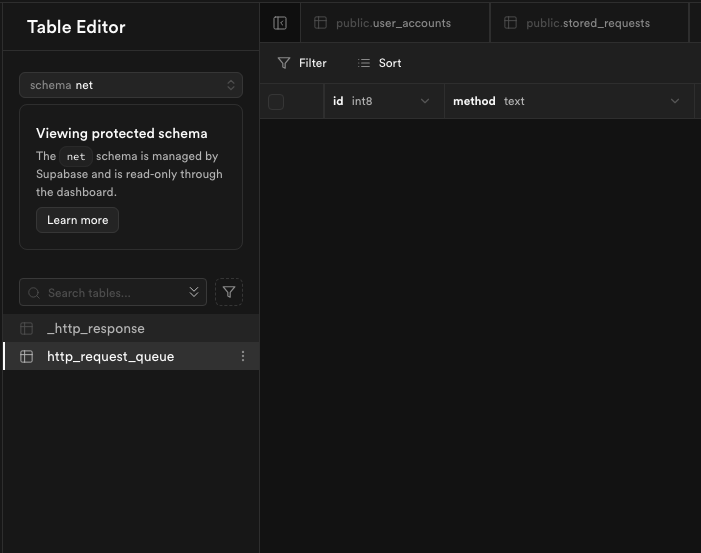Collapse the sidebar with panel toggle icon
The image size is (701, 553).
[280, 23]
